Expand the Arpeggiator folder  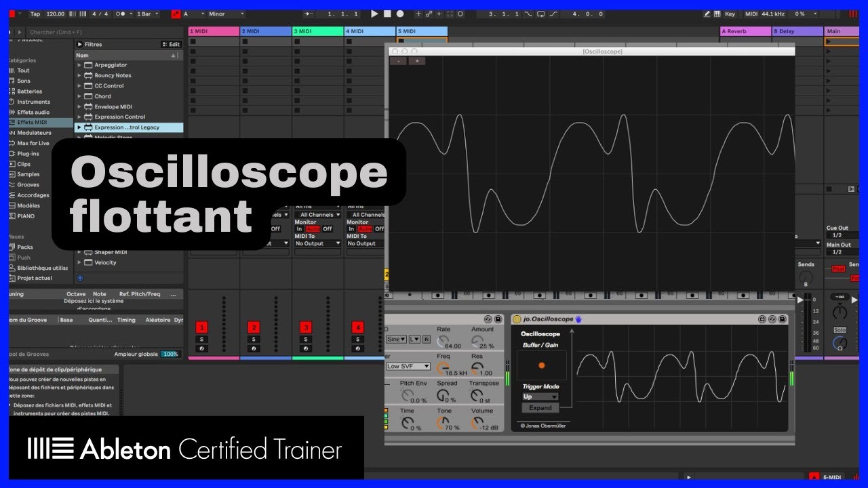point(79,65)
